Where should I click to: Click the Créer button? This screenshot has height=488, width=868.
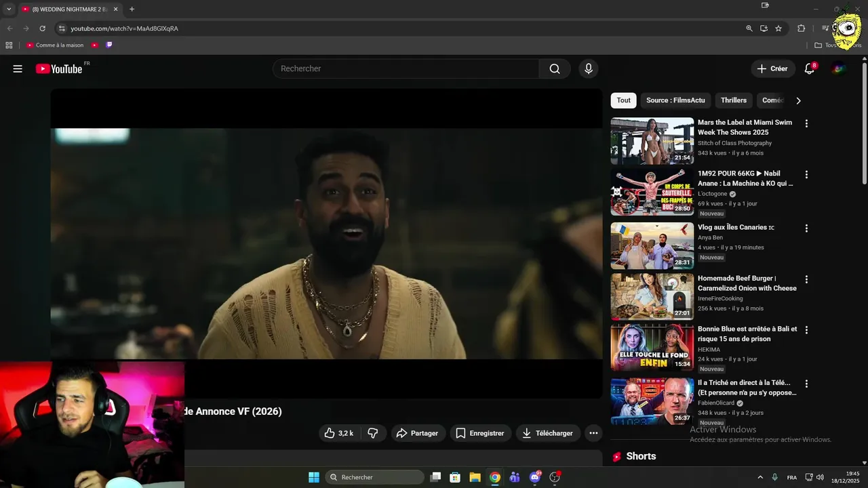point(773,68)
